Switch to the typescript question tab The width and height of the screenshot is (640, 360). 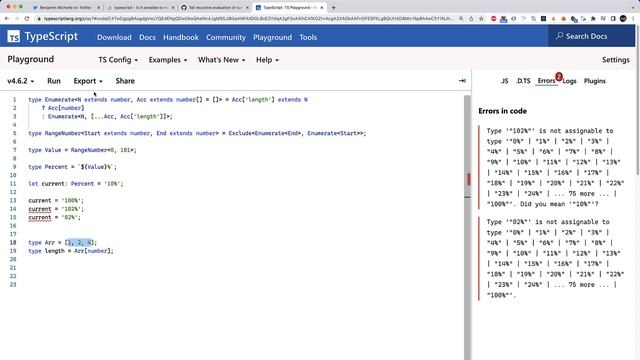(x=140, y=7)
